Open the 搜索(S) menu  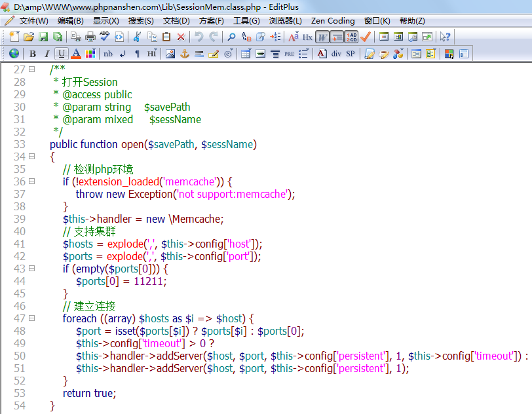point(141,21)
